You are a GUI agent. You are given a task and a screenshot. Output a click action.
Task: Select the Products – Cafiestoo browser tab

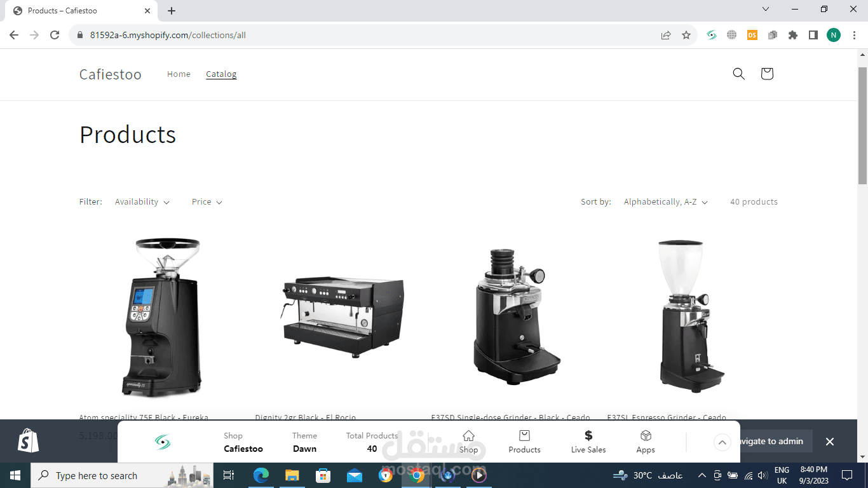point(83,11)
